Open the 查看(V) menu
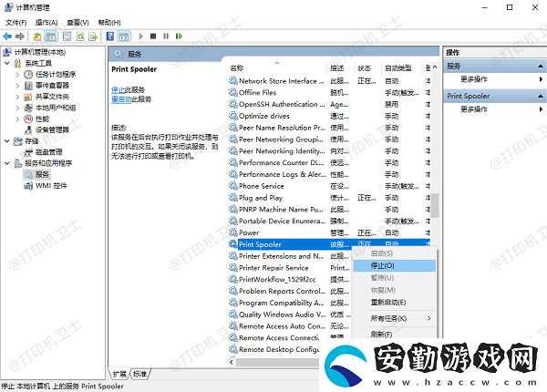The height and width of the screenshot is (392, 547). (77, 23)
